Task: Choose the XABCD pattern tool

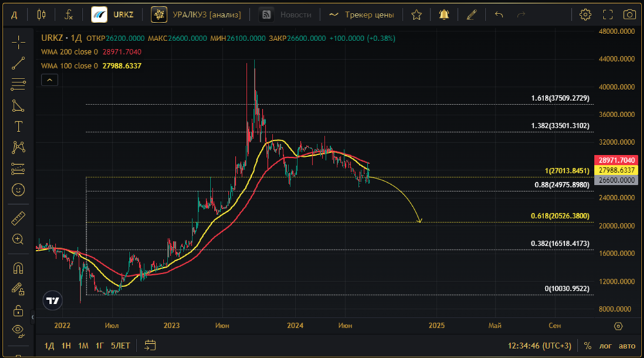Action: (x=18, y=147)
